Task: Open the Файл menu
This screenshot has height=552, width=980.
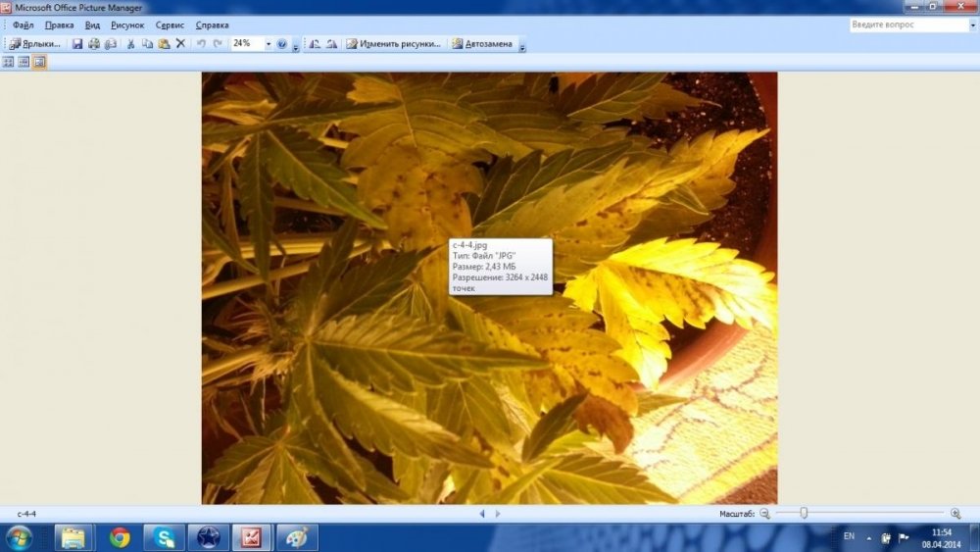Action: coord(24,25)
